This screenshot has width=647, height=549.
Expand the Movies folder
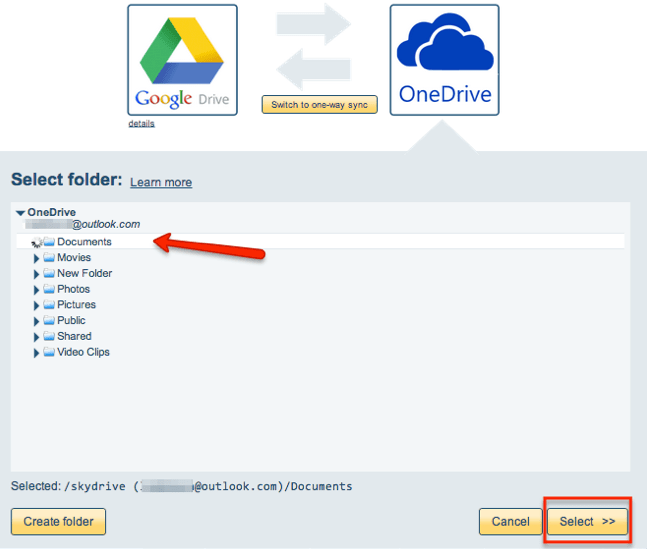point(36,258)
